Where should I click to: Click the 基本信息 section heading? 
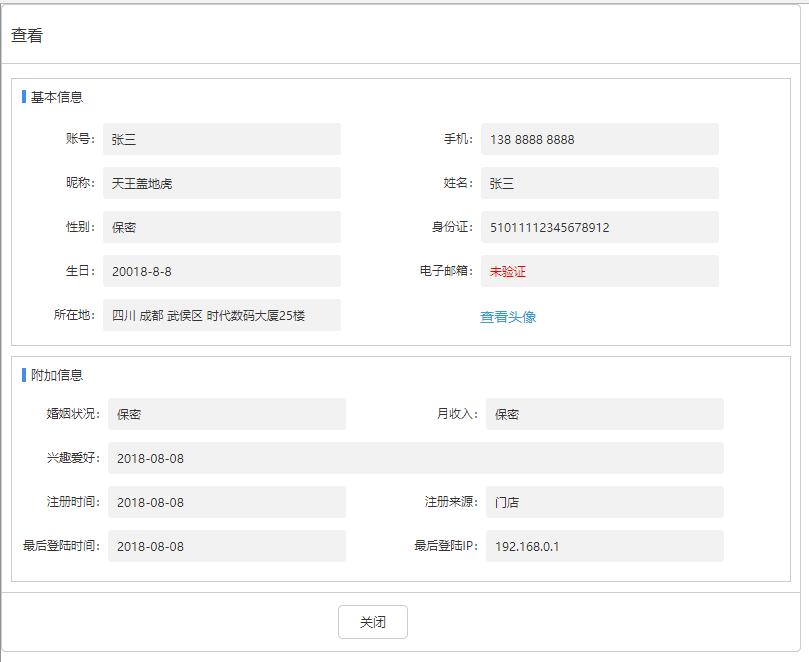click(x=57, y=97)
